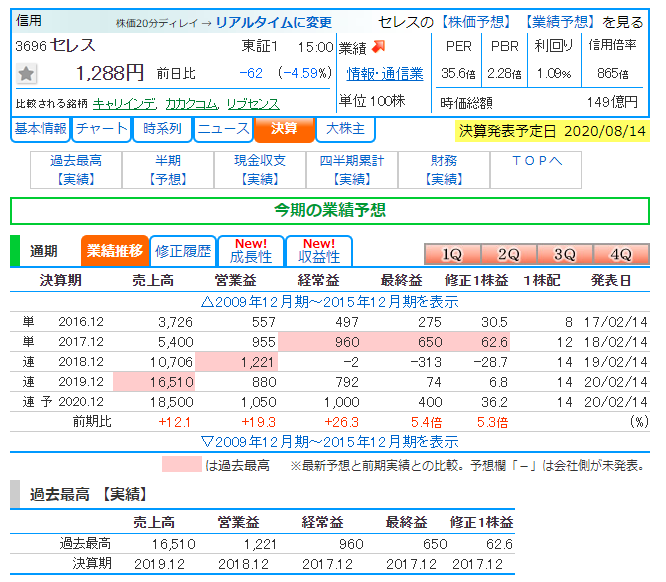
Task: Click the 売上高 value 16,510 in 2019.12 row
Action: pos(172,382)
